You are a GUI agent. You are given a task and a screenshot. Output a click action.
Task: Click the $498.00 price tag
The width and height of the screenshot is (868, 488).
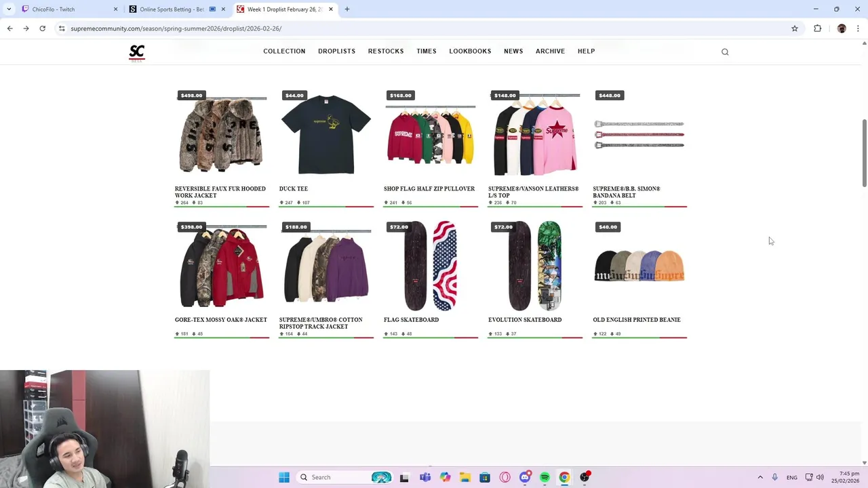191,96
